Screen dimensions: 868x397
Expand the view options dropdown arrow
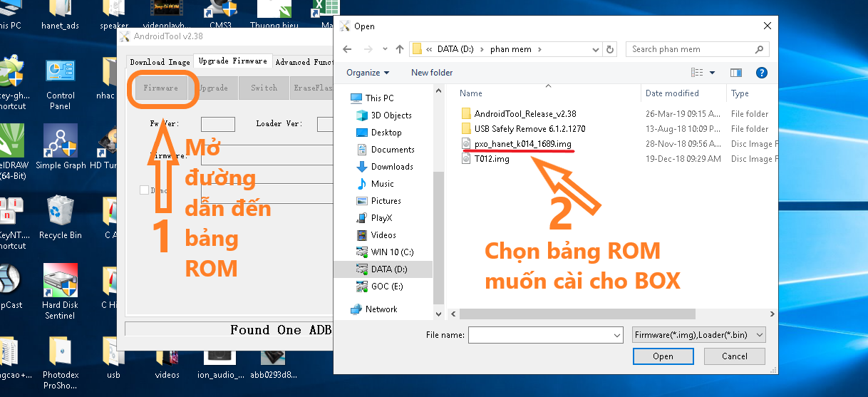click(712, 73)
